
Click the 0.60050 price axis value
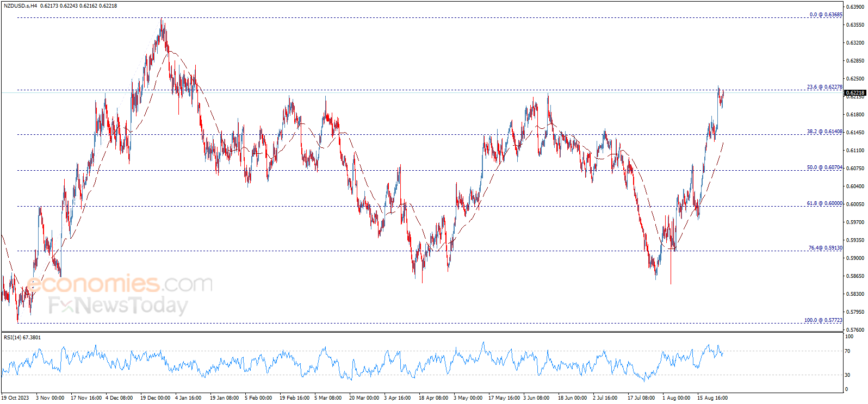point(856,204)
